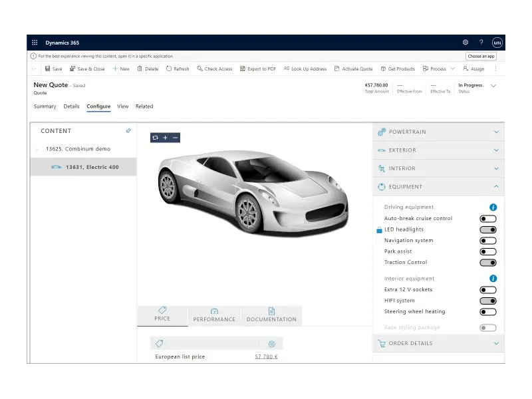Open the 57 780 € price link
The height and width of the screenshot is (399, 532).
pos(266,356)
